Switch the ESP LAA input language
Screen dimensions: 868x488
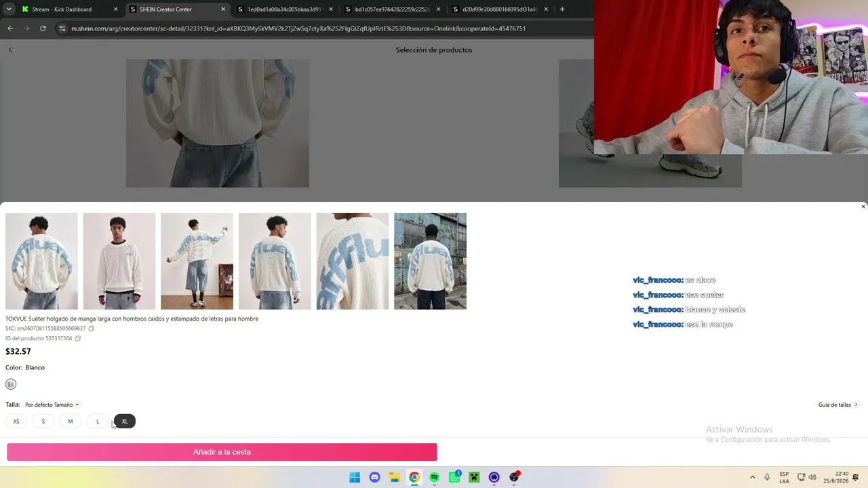tap(784, 477)
